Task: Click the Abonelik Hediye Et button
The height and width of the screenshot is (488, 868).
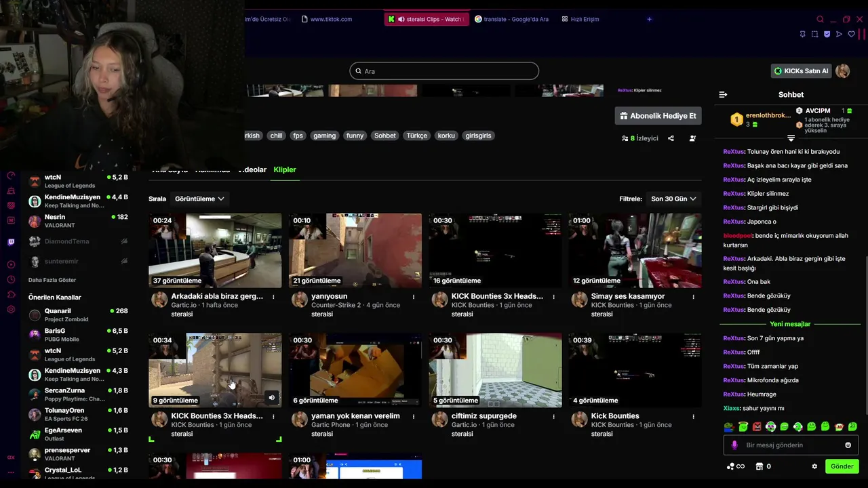Action: click(x=658, y=116)
